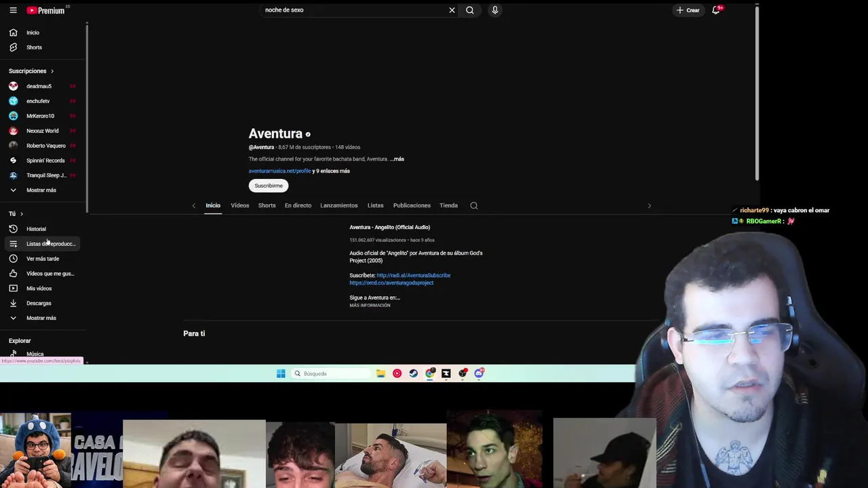
Task: Open File Explorer from taskbar
Action: pyautogui.click(x=380, y=373)
